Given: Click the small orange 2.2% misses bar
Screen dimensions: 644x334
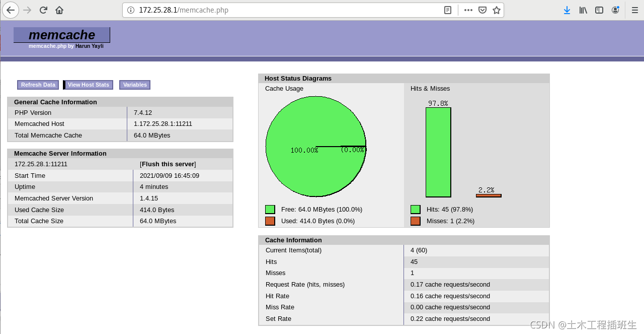Looking at the screenshot, I should pyautogui.click(x=489, y=195).
